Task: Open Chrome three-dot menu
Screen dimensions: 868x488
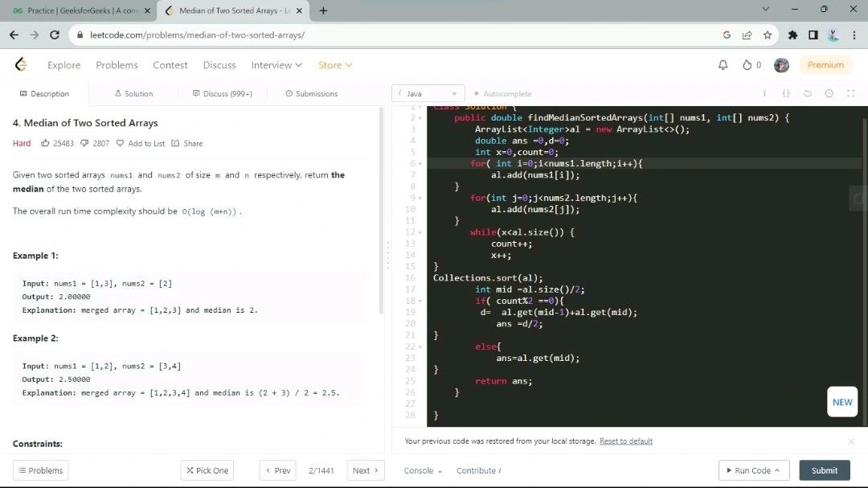Action: [x=854, y=35]
